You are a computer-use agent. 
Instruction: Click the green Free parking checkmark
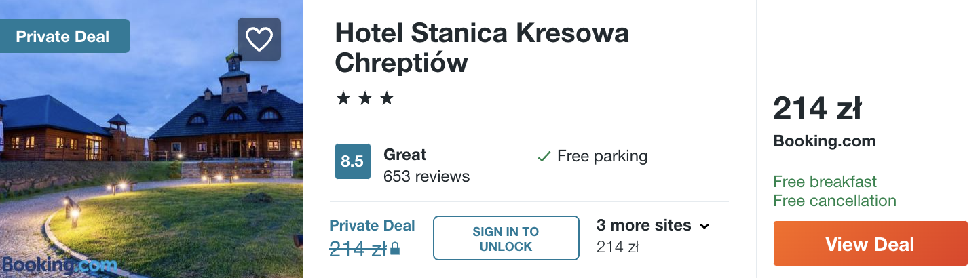(544, 157)
